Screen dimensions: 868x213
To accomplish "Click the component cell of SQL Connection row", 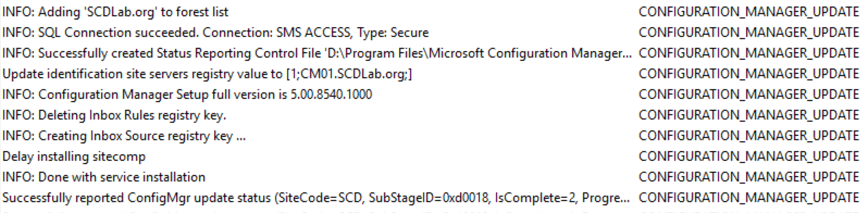I will pos(749,33).
